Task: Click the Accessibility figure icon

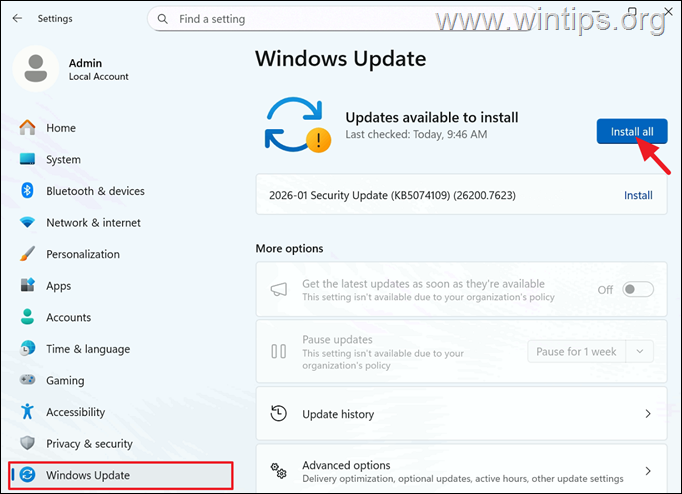Action: pyautogui.click(x=27, y=411)
